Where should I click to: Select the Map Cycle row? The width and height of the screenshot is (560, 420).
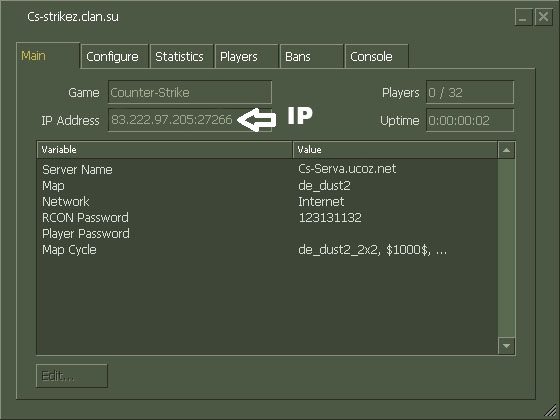click(x=267, y=250)
